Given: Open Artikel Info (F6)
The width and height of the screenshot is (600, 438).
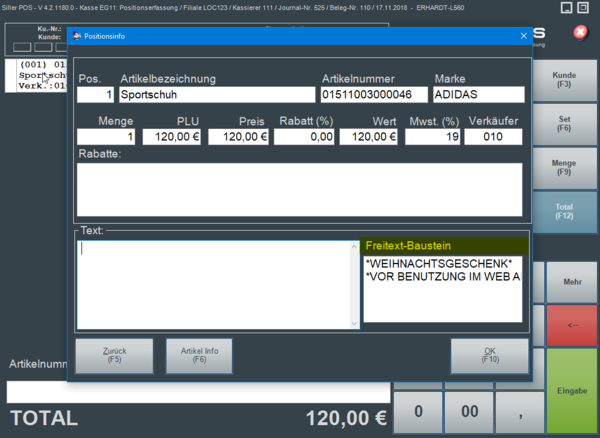Looking at the screenshot, I should coord(199,355).
